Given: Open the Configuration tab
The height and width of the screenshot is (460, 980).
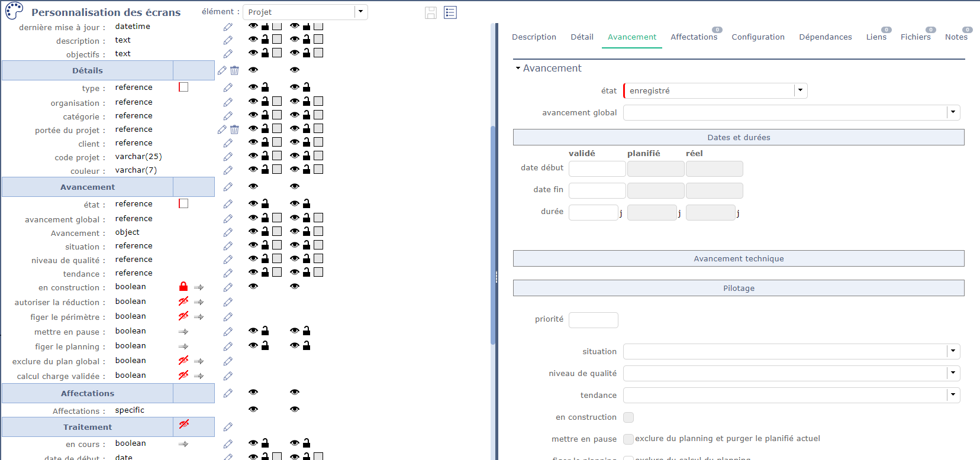Looking at the screenshot, I should pyautogui.click(x=757, y=37).
